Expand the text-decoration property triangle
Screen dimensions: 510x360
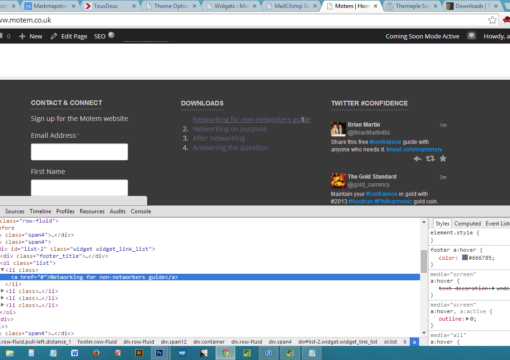click(493, 288)
